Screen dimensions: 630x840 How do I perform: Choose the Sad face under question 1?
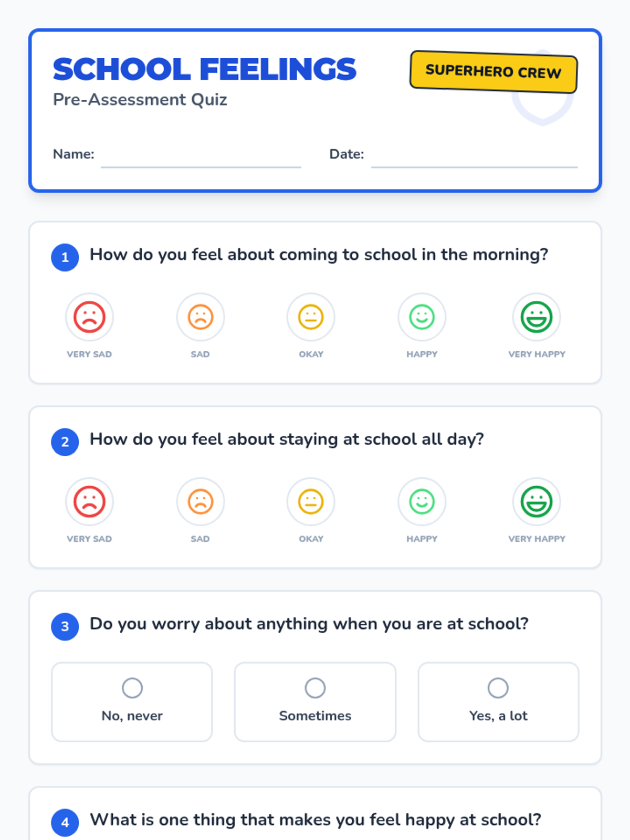click(201, 317)
